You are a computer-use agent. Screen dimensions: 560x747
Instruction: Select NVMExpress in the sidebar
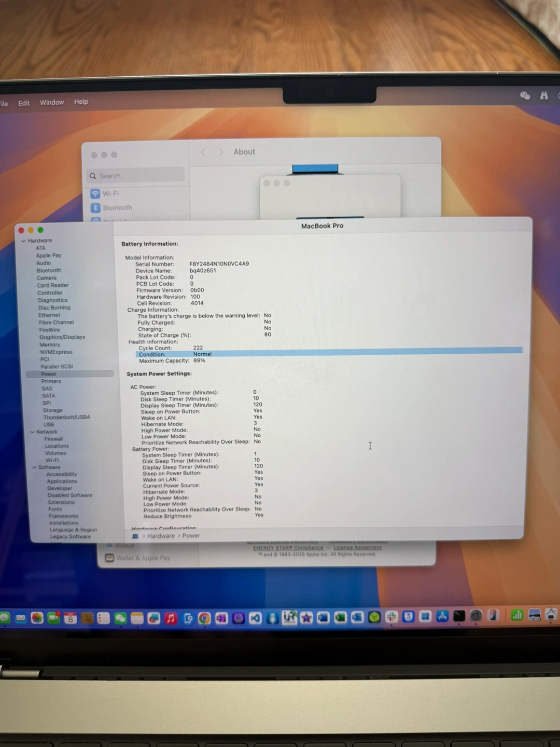pyautogui.click(x=56, y=352)
